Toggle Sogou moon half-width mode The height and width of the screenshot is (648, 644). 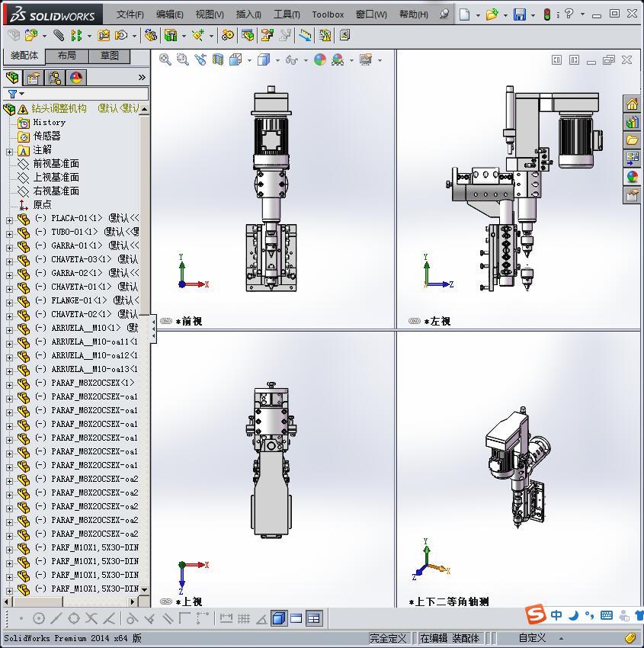coord(573,616)
